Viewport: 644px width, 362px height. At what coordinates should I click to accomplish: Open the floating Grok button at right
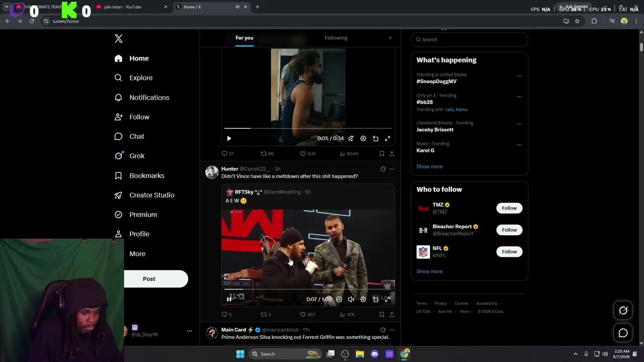click(623, 310)
